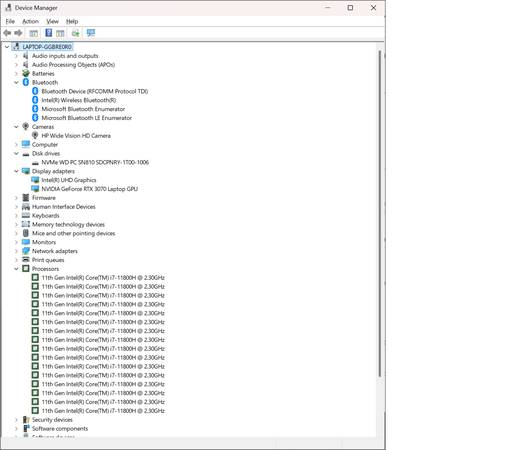Click the Disk drives category icon

26,154
